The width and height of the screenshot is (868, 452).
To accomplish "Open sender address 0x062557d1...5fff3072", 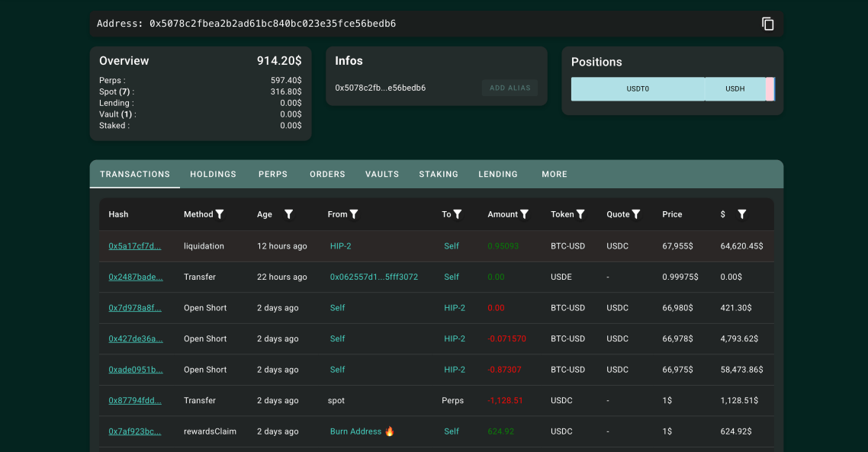I will click(x=374, y=277).
